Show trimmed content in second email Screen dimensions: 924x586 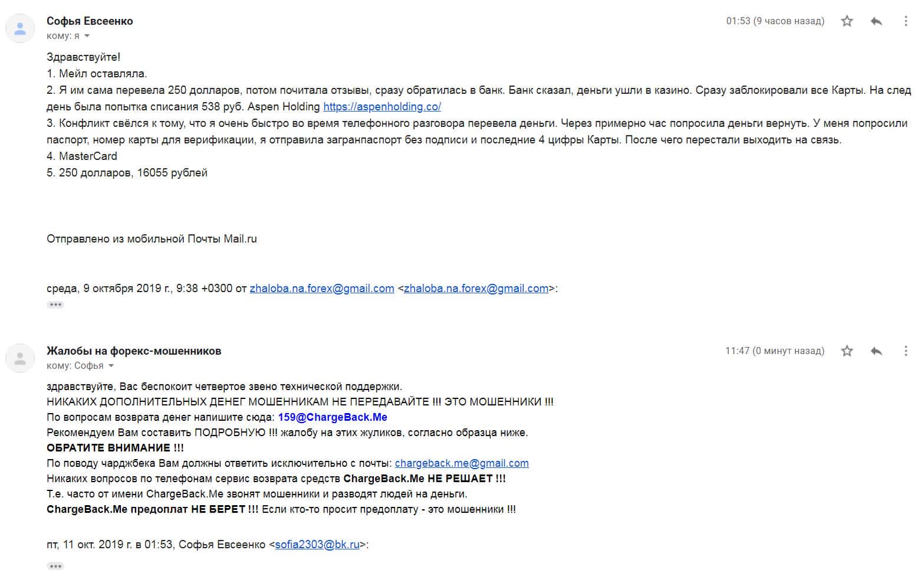tap(55, 566)
